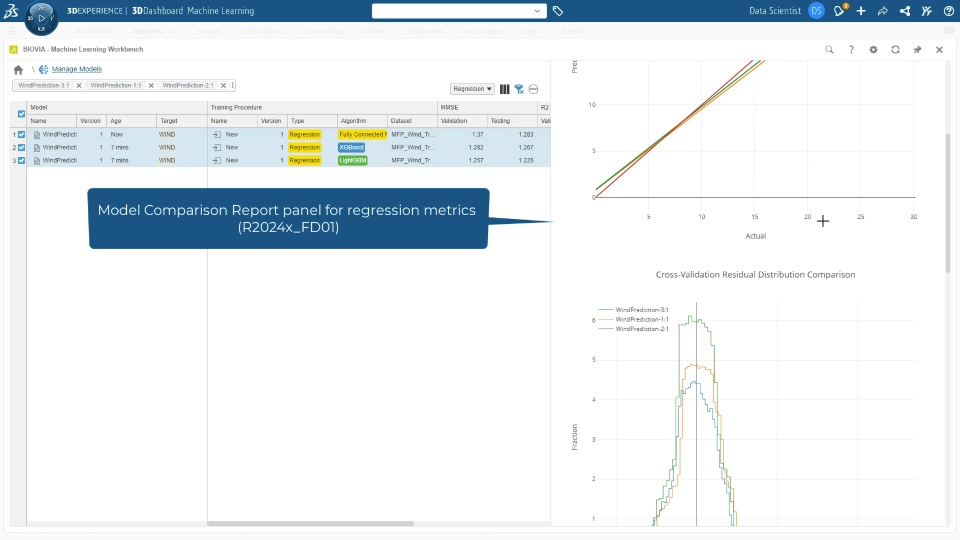Open widget settings gear icon
The image size is (960, 540).
click(873, 50)
